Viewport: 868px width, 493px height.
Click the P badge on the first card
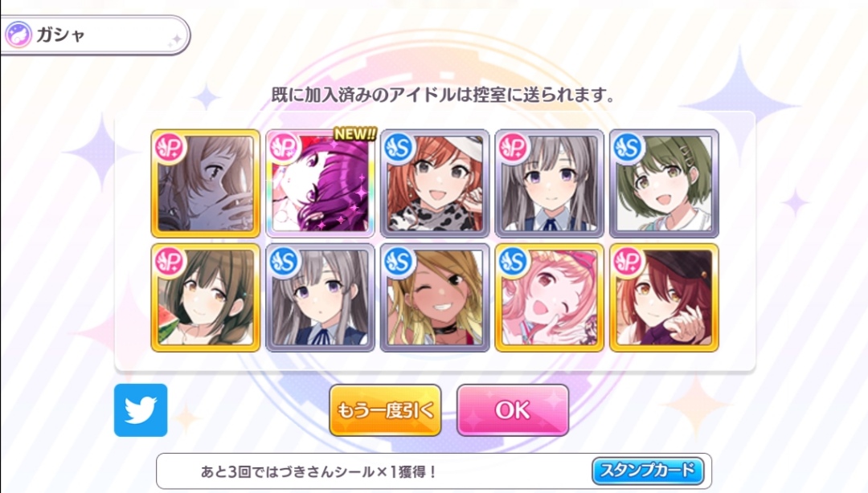[169, 147]
